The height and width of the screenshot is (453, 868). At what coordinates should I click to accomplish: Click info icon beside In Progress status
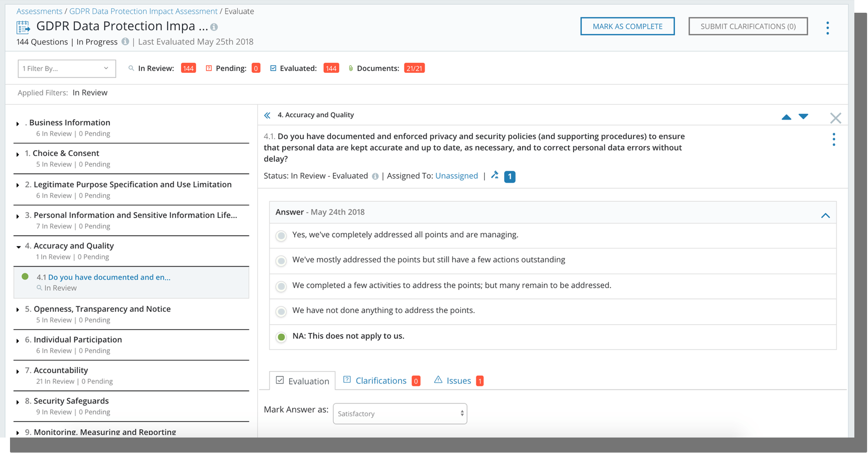(x=125, y=41)
